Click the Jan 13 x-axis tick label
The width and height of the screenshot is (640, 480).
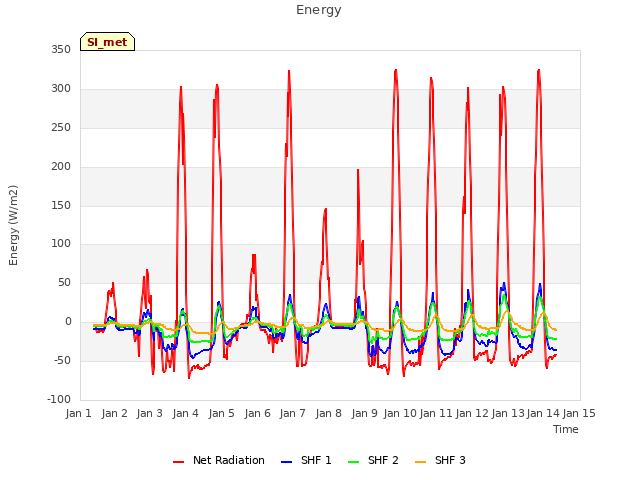(x=508, y=413)
